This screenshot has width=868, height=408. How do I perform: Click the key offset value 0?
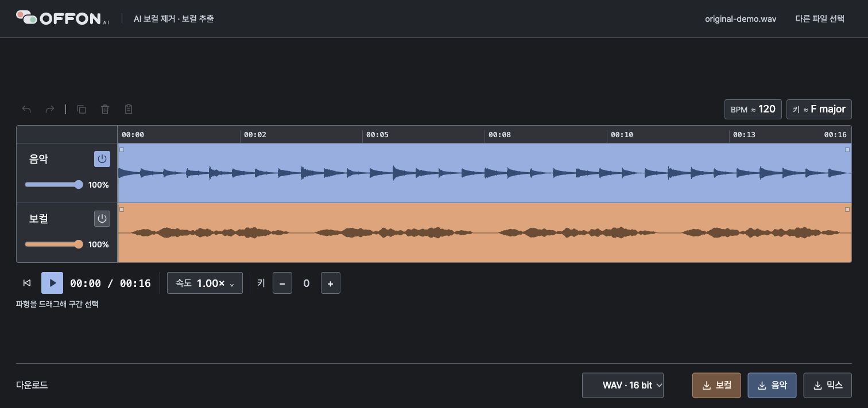[307, 283]
